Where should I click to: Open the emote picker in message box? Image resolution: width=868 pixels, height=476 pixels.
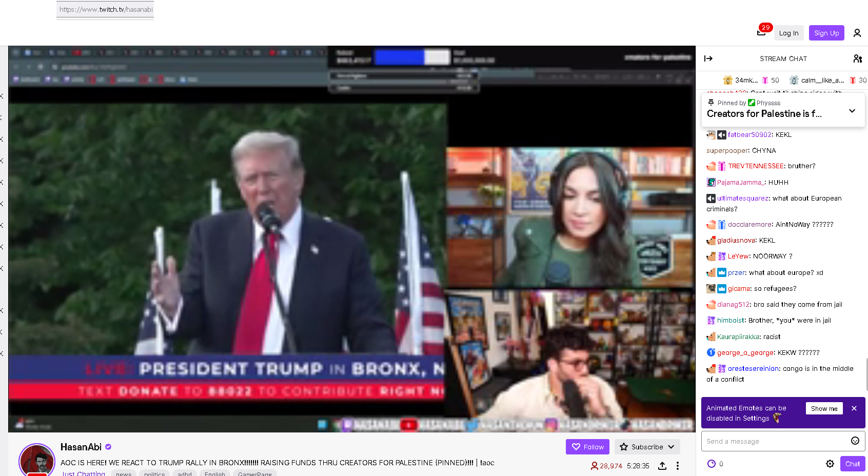855,441
